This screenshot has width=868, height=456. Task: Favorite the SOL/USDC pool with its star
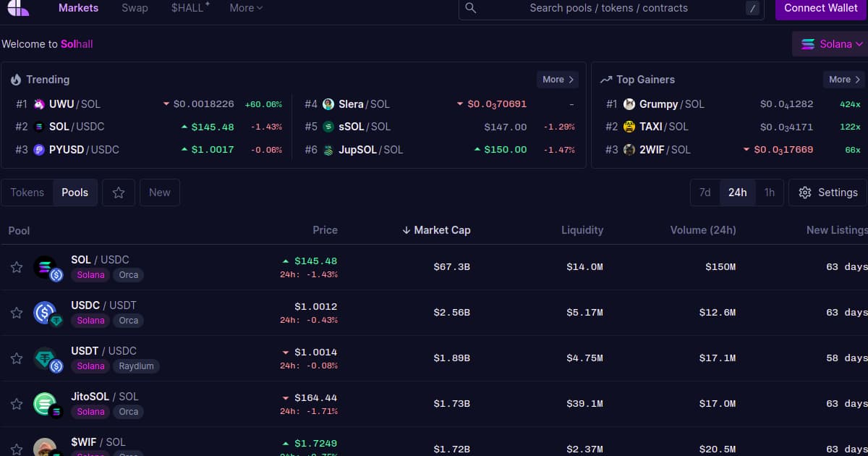coord(16,266)
